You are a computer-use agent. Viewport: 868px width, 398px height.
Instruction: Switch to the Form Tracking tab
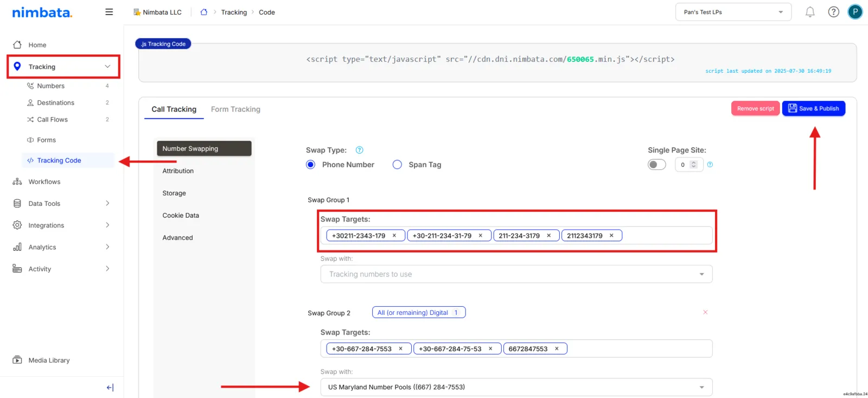(235, 109)
